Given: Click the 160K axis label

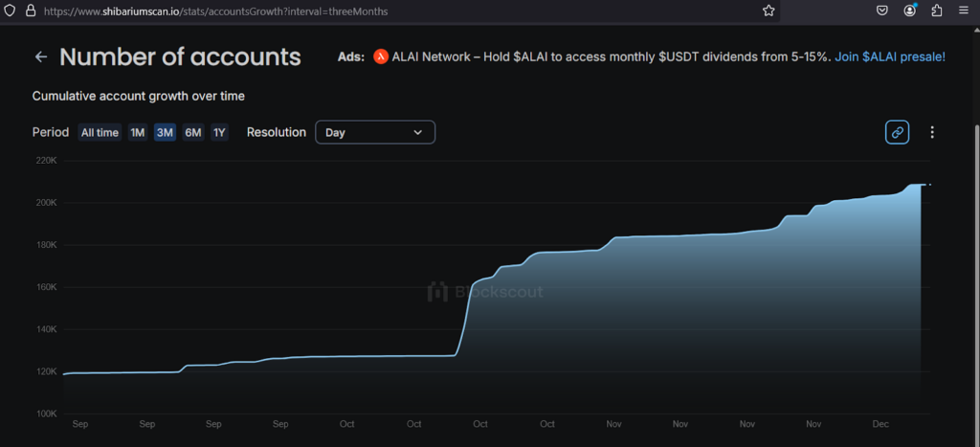Looking at the screenshot, I should (48, 287).
